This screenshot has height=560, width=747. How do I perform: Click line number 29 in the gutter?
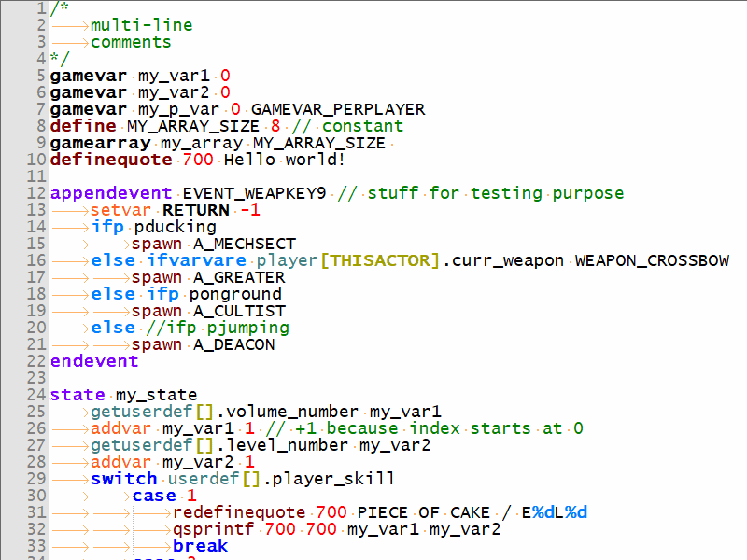[36, 479]
